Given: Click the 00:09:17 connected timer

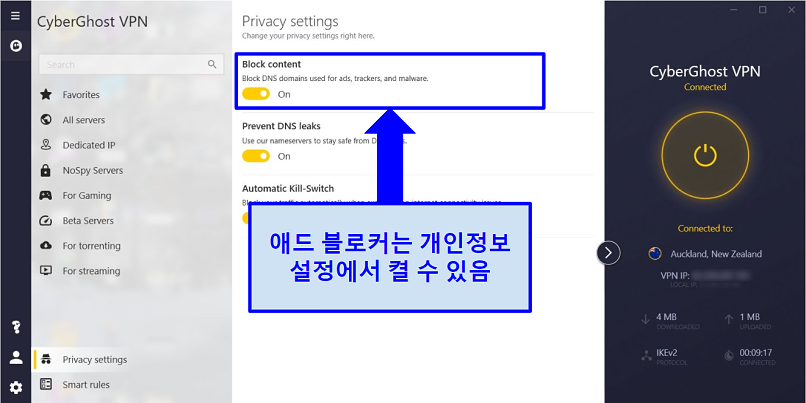Looking at the screenshot, I should (756, 353).
